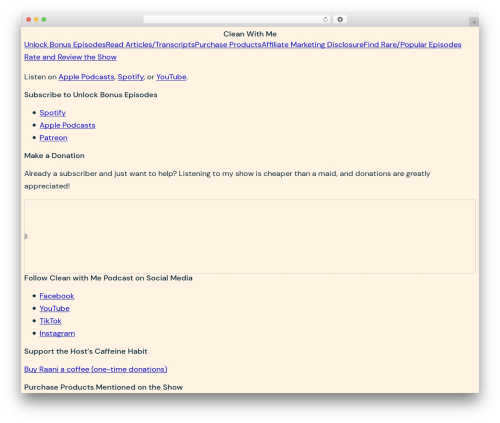Open Affiliate Marketing Disclosure link

[312, 45]
